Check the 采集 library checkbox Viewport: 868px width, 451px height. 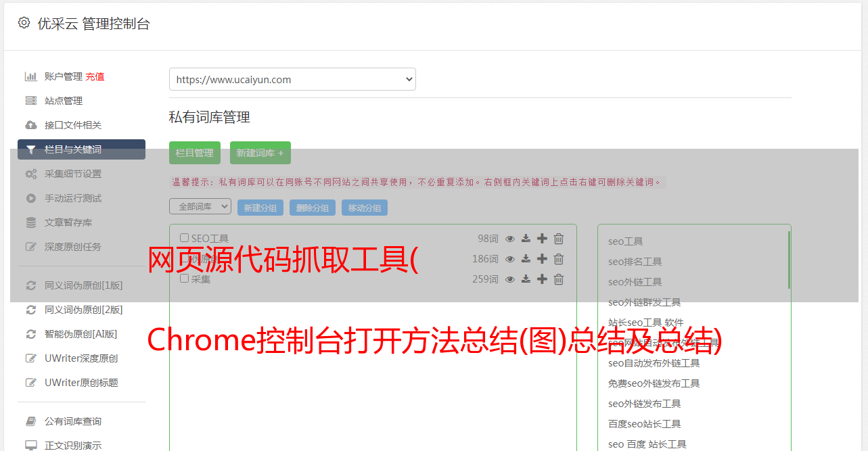click(x=184, y=279)
